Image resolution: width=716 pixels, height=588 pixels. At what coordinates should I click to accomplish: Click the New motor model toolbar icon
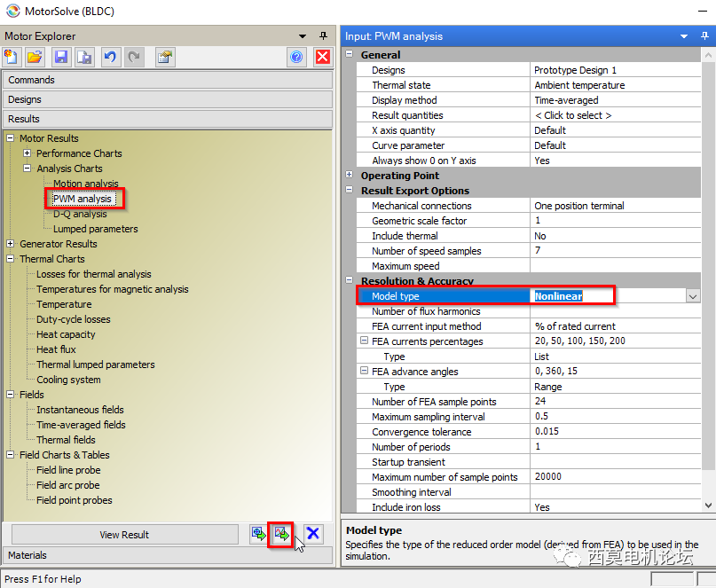coord(11,57)
